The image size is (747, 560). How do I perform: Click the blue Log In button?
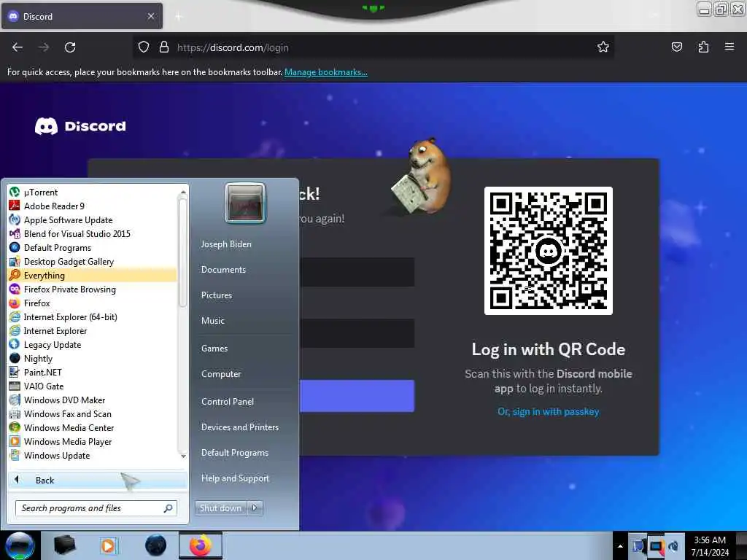point(357,396)
